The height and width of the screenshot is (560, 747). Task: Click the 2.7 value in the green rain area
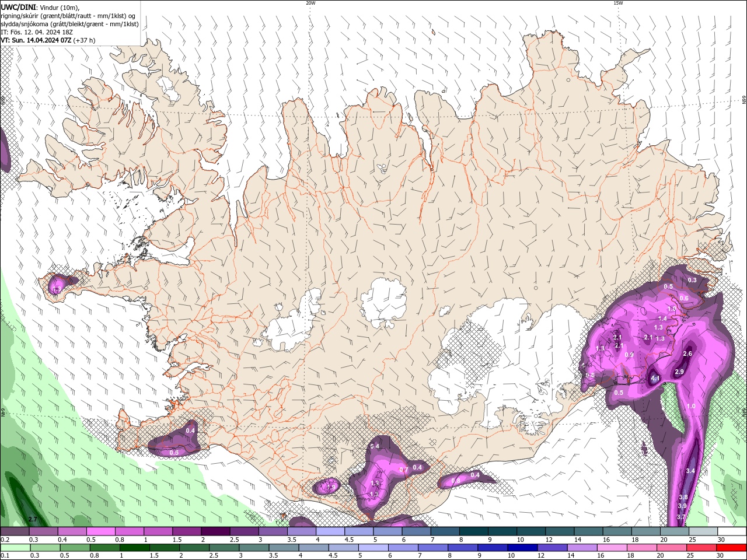[x=33, y=519]
